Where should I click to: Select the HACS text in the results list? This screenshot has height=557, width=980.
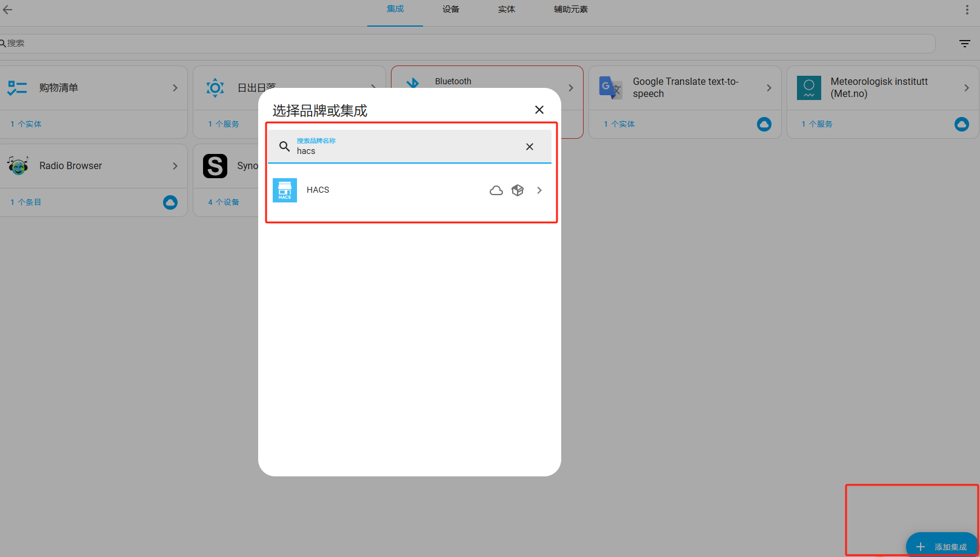tap(318, 190)
